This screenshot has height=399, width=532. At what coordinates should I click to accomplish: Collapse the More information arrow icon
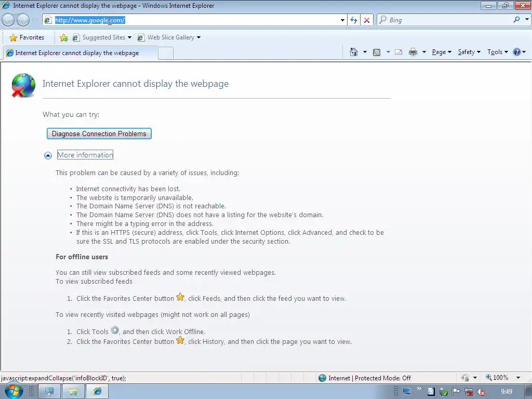[48, 155]
